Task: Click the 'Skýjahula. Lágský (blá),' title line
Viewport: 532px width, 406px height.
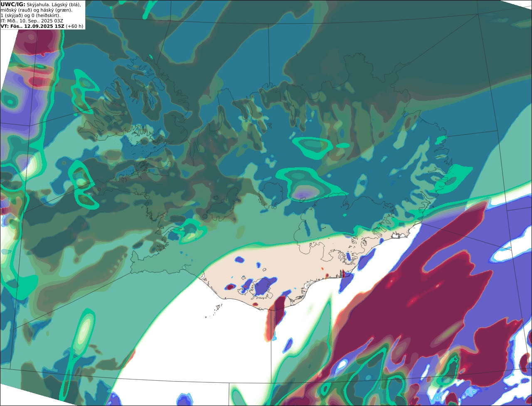Action: (54, 4)
